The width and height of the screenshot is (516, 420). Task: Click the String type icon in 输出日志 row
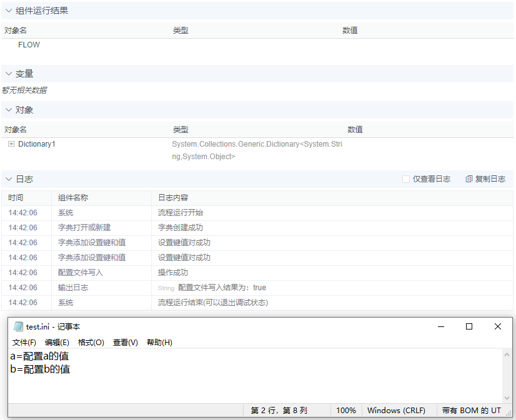167,288
